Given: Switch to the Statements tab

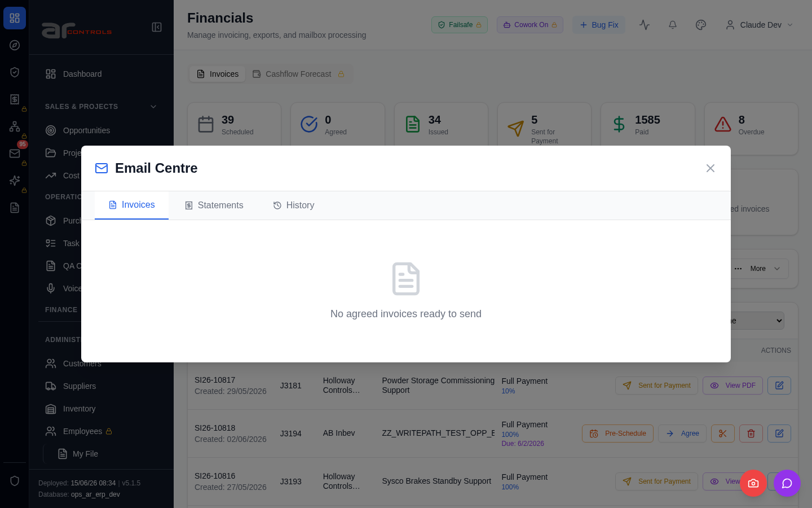Looking at the screenshot, I should click(x=214, y=205).
